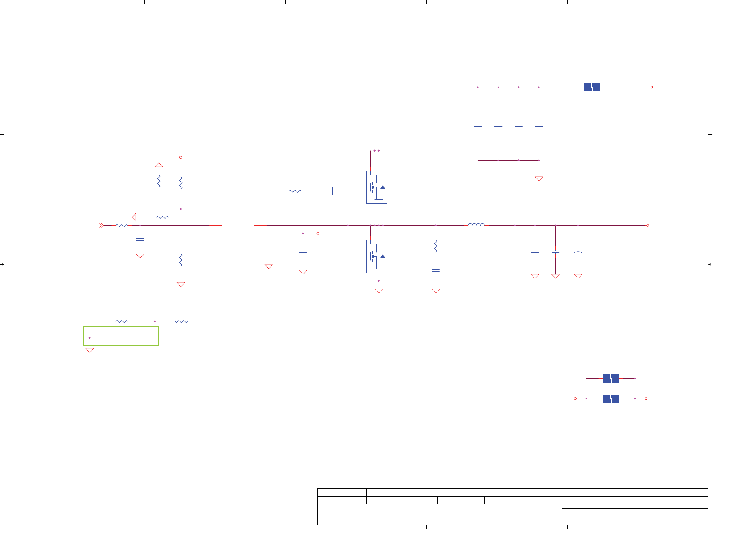Select the feedback resistor tied to the long output trace
Image resolution: width=756 pixels, height=534 pixels.
tap(181, 321)
